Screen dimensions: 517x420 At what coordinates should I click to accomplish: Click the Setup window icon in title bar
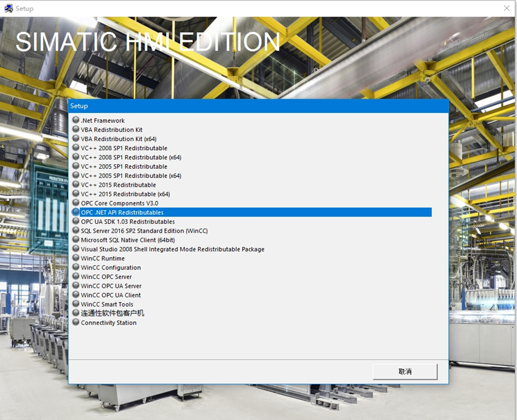tap(8, 8)
